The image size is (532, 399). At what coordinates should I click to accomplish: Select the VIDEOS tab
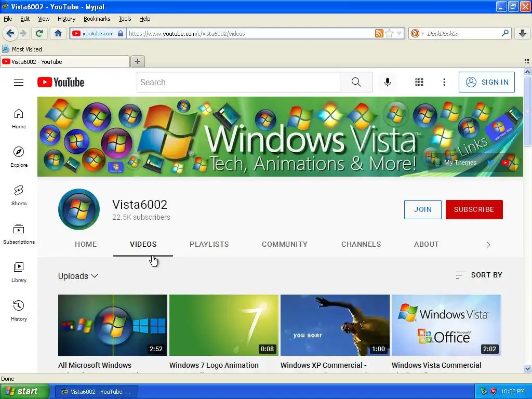[143, 244]
